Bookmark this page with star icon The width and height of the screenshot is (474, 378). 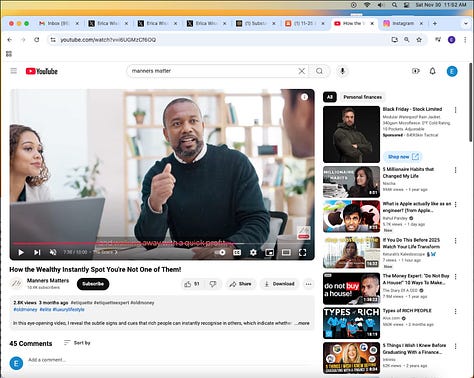(x=419, y=40)
